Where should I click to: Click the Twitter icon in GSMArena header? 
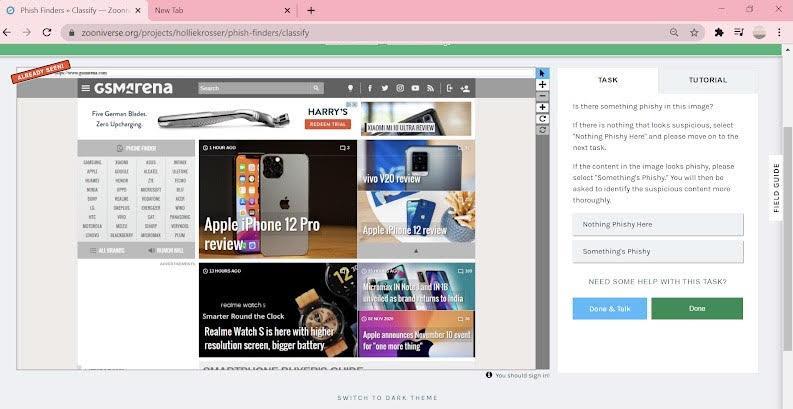tap(385, 88)
